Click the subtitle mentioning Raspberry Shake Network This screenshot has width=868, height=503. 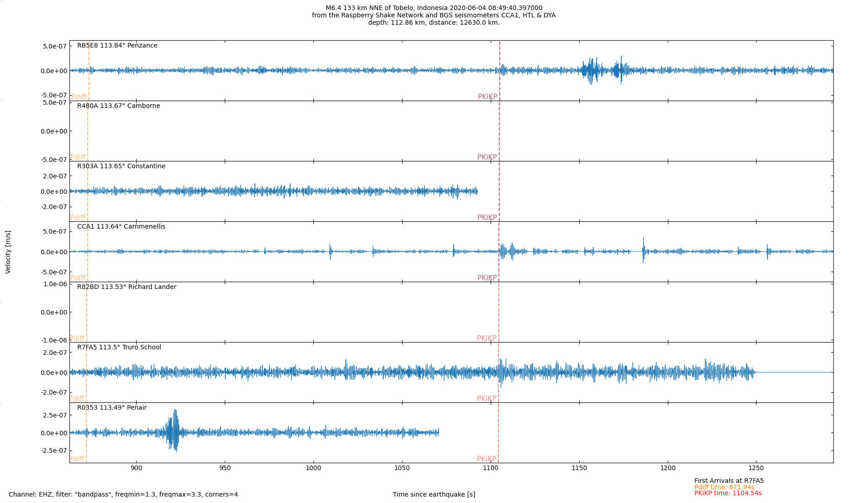pos(434,15)
